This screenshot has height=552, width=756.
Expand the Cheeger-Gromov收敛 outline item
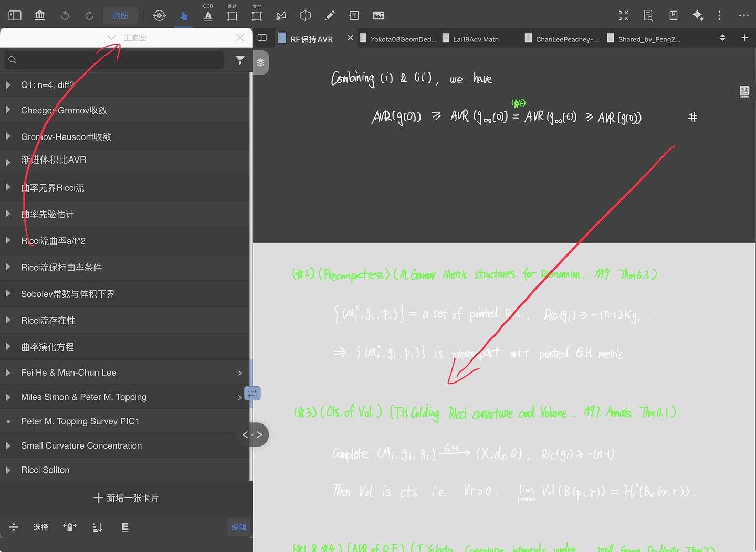point(8,110)
